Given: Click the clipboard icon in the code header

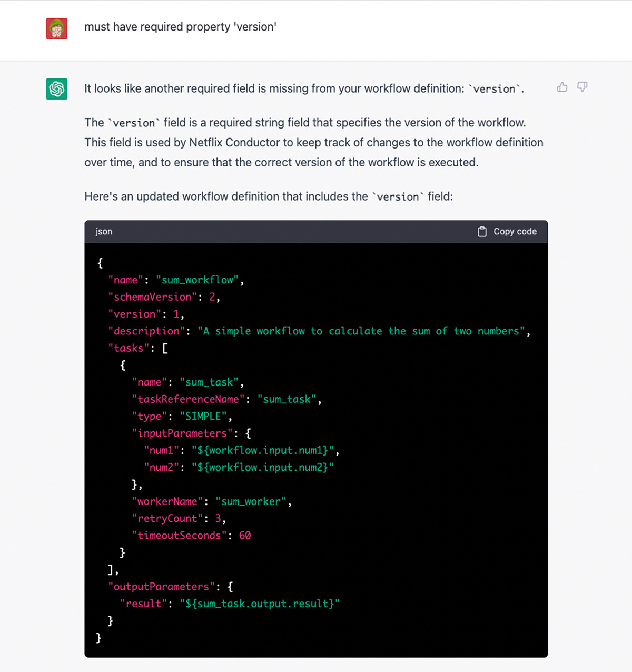Looking at the screenshot, I should (x=482, y=231).
